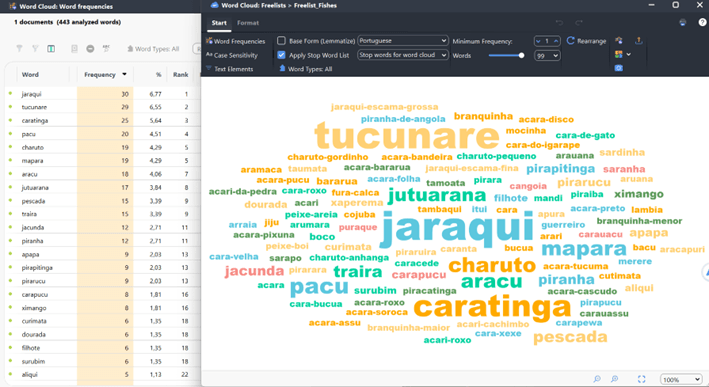Select the pacu row in the table
The width and height of the screenshot is (709, 387).
pyautogui.click(x=103, y=134)
